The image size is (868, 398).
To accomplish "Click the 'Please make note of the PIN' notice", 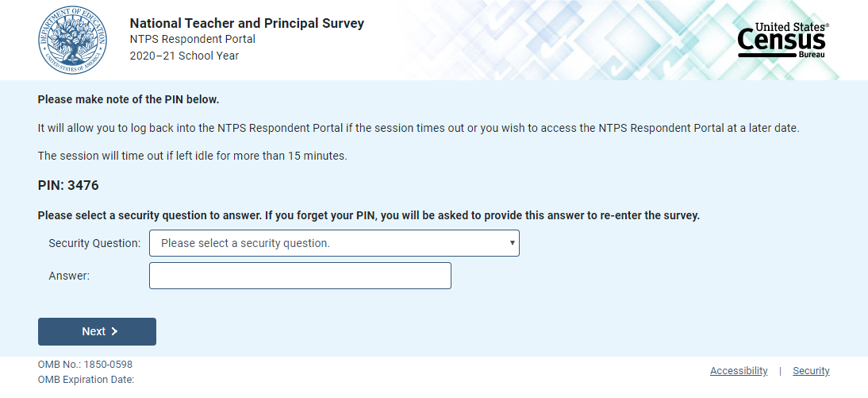I will click(128, 100).
